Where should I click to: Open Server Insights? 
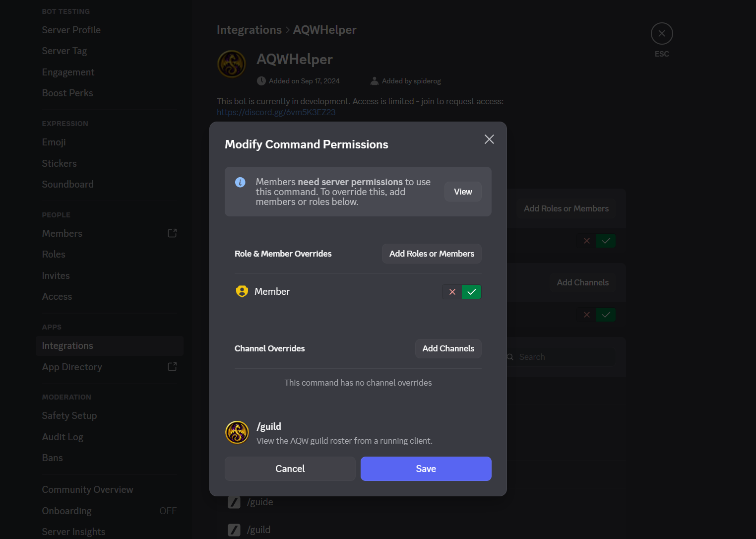pyautogui.click(x=110, y=532)
